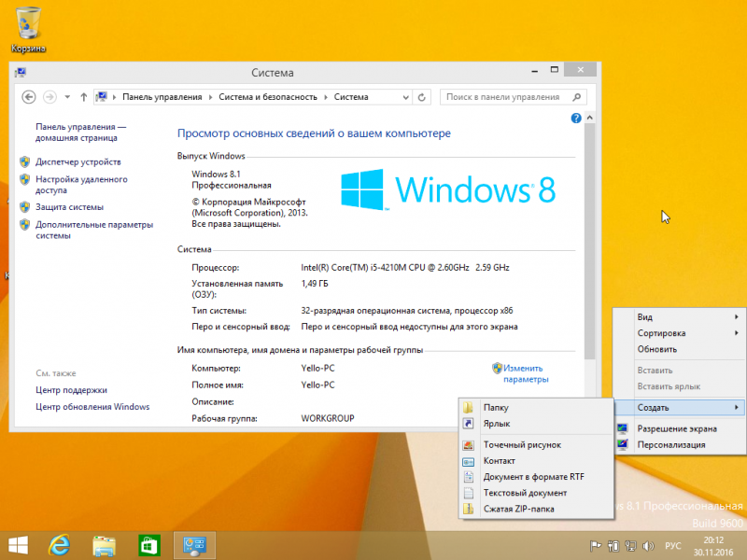Screen dimensions: 747x560
Task: Expand breadcrumb arrow after Панель управления
Action: (x=211, y=97)
